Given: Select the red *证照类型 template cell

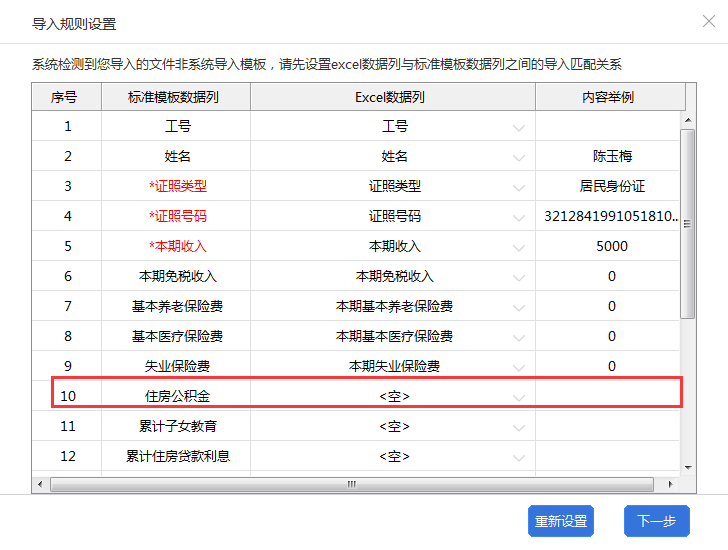Looking at the screenshot, I should pos(176,186).
